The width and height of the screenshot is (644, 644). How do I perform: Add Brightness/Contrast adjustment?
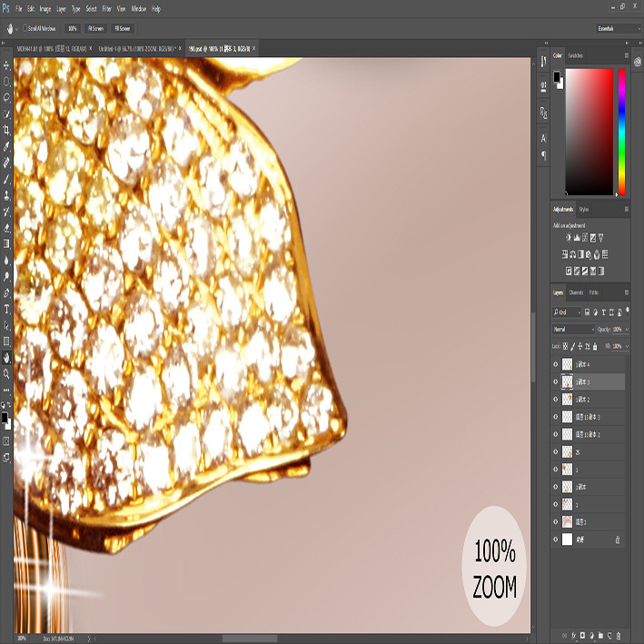569,237
